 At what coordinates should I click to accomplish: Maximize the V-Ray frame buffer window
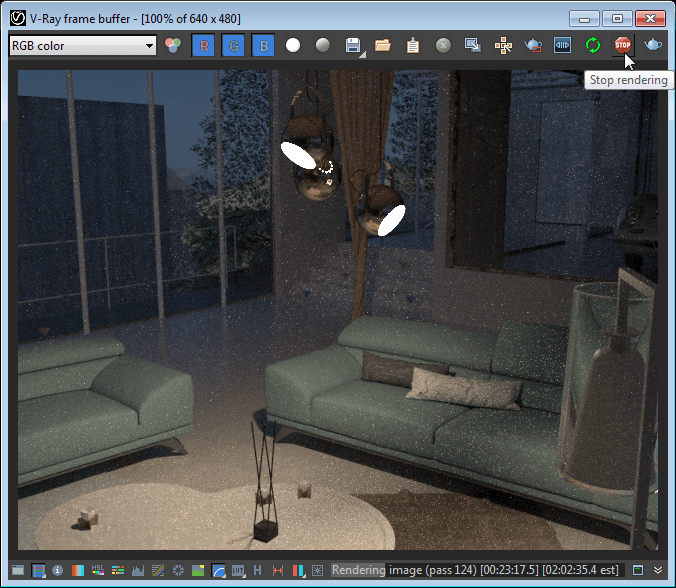[x=617, y=19]
